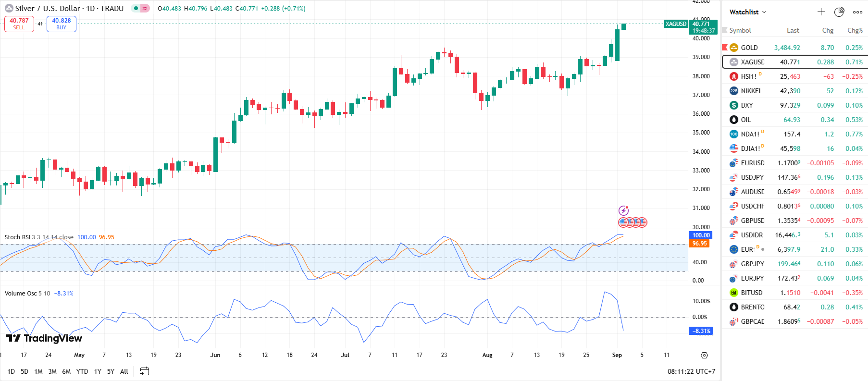This screenshot has width=868, height=381.
Task: Toggle the pink approximate data indicator
Action: tap(145, 8)
